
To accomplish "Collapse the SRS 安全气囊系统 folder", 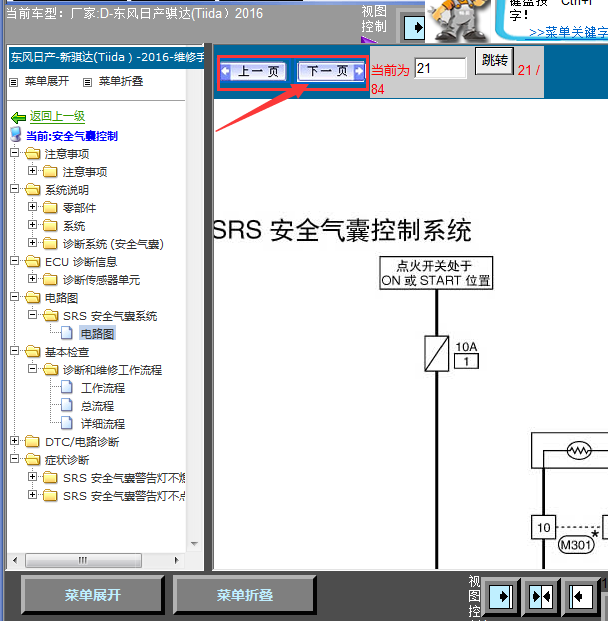I will [x=32, y=315].
